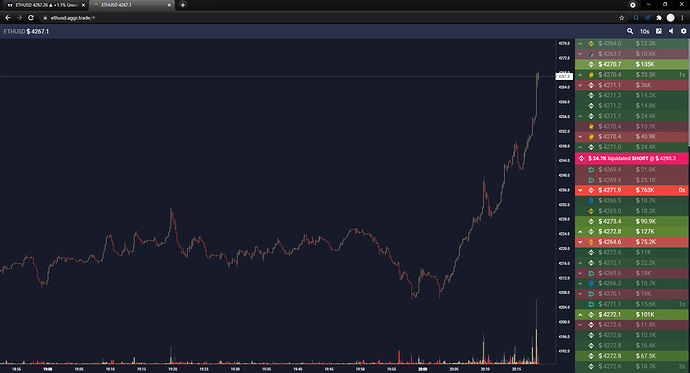690x373 pixels.
Task: Click the ETHUSD pair label in the header
Action: coord(14,32)
